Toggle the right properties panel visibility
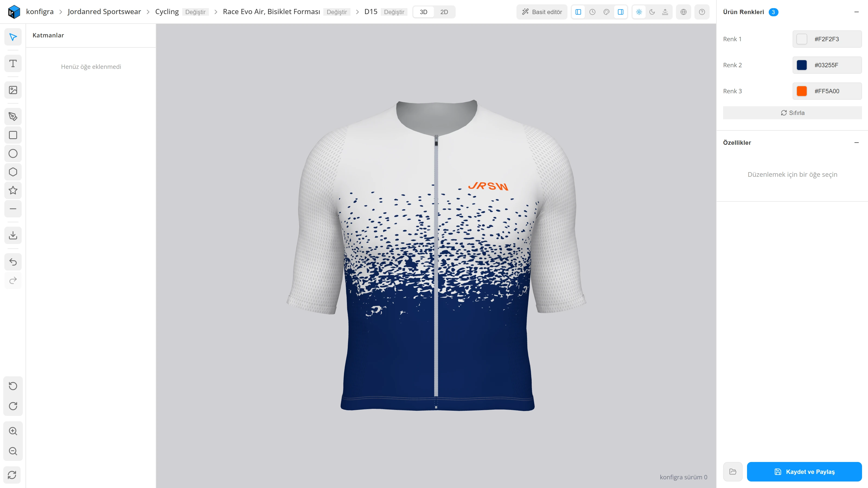 tap(620, 12)
